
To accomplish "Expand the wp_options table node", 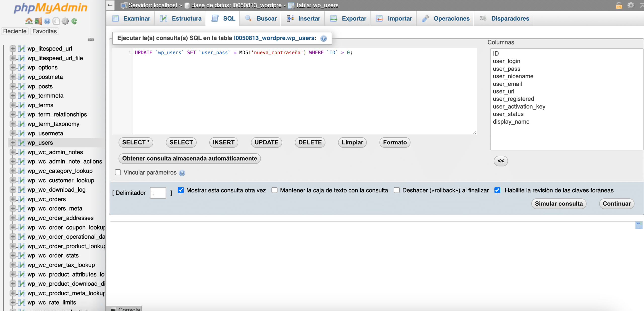I will click(12, 67).
